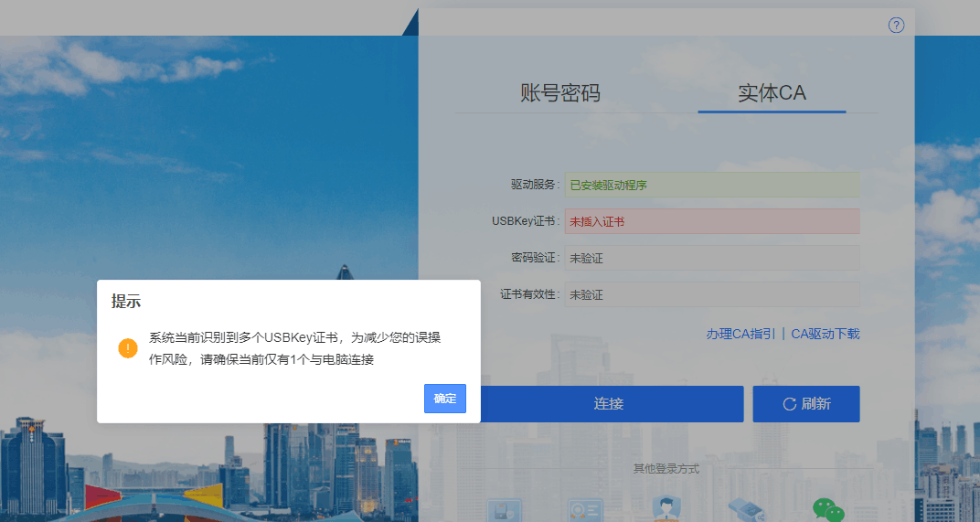
Task: Open the CA驱动下载 link
Action: (826, 334)
